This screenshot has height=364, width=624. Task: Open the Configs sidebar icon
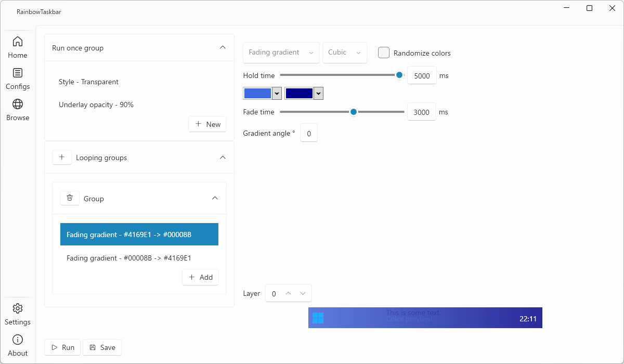[18, 73]
